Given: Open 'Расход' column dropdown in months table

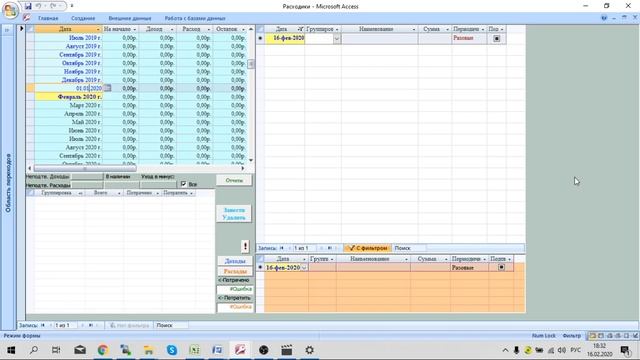Looking at the screenshot, I should [209, 29].
